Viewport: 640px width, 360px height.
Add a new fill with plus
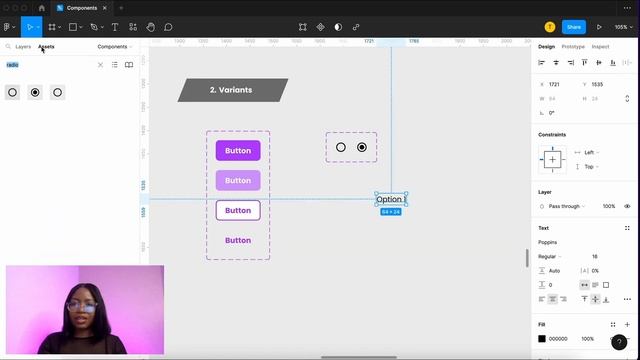click(x=627, y=324)
